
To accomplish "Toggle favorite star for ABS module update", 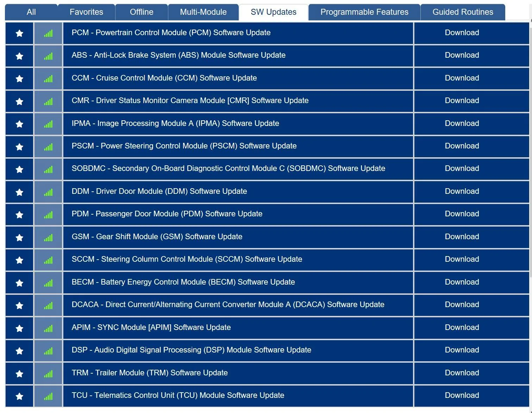I will (19, 56).
